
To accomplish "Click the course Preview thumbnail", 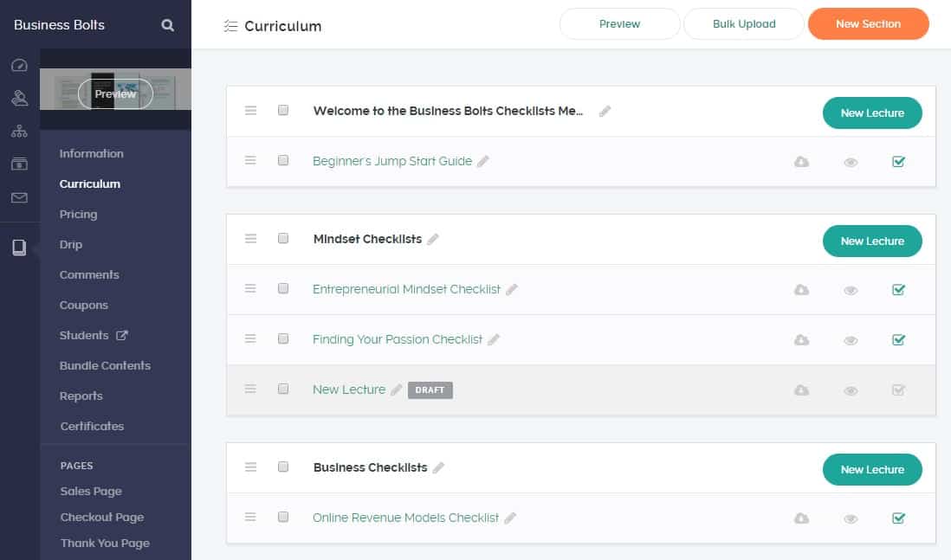I will (115, 93).
